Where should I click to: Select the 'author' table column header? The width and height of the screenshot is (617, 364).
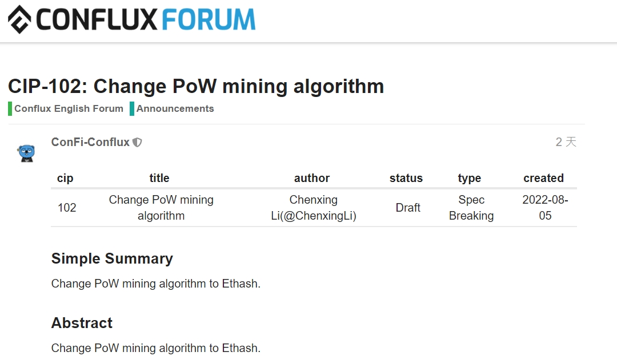click(x=312, y=178)
